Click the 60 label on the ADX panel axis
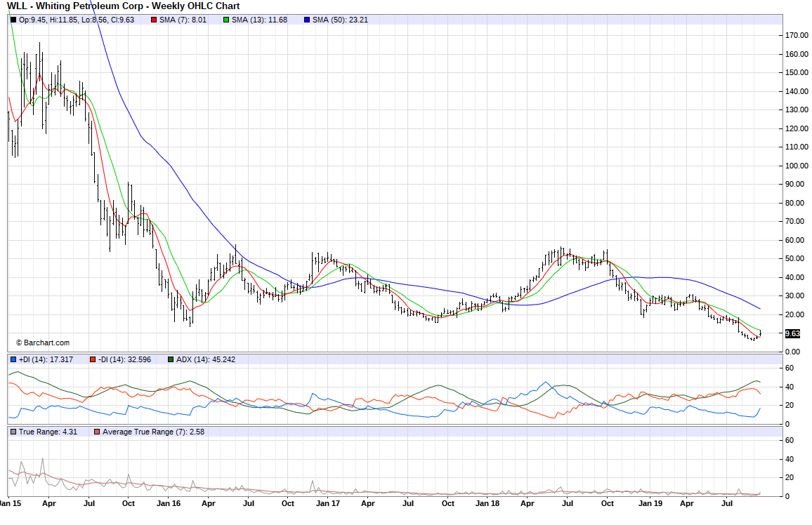 coord(790,368)
